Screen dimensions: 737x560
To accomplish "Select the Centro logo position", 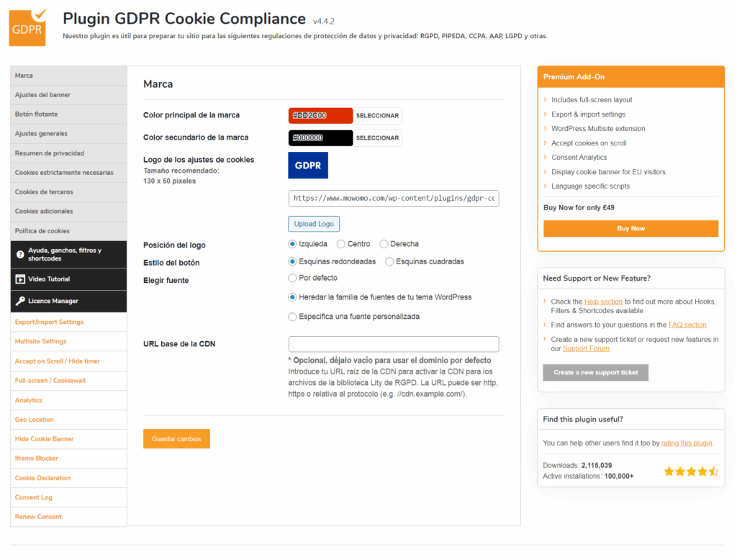I will tap(341, 244).
